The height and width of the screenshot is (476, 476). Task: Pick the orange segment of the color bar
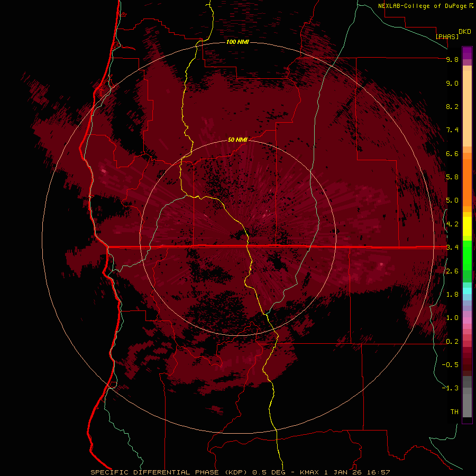[x=467, y=182]
